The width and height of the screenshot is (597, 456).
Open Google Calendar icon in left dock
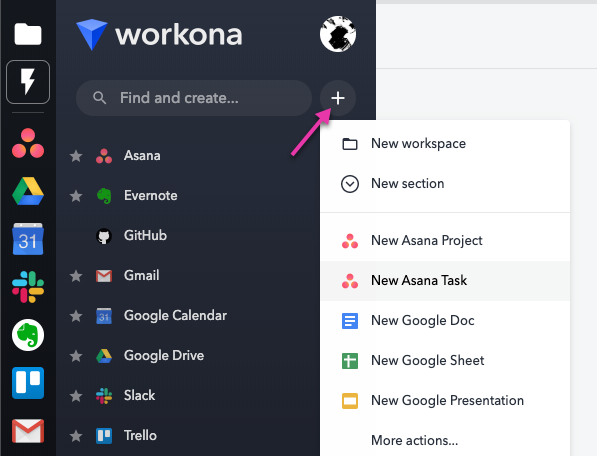pos(28,239)
